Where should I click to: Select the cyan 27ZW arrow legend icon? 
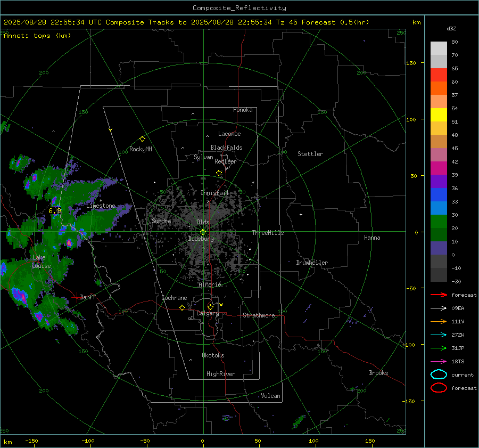pos(439,335)
